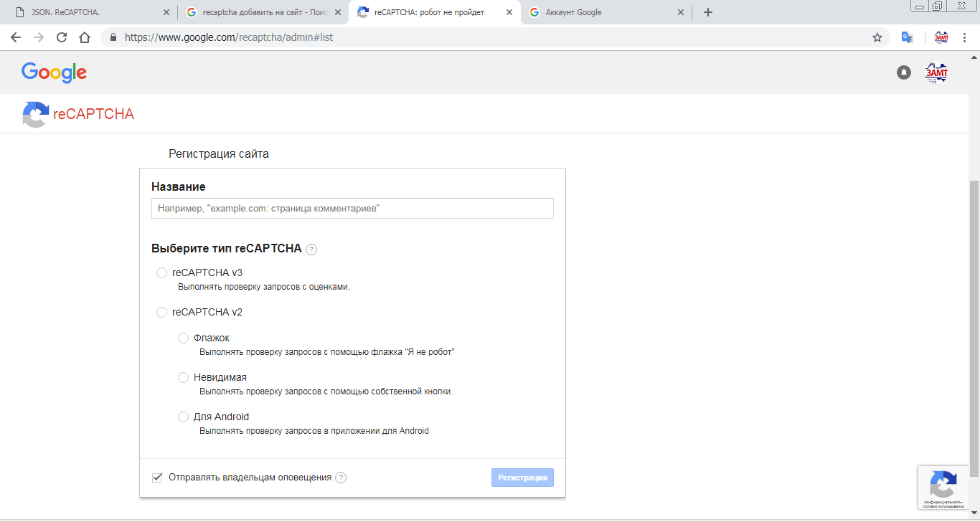Image resolution: width=980 pixels, height=522 pixels.
Task: Select the reCAPTCHA v3 radio option
Action: pyautogui.click(x=161, y=273)
